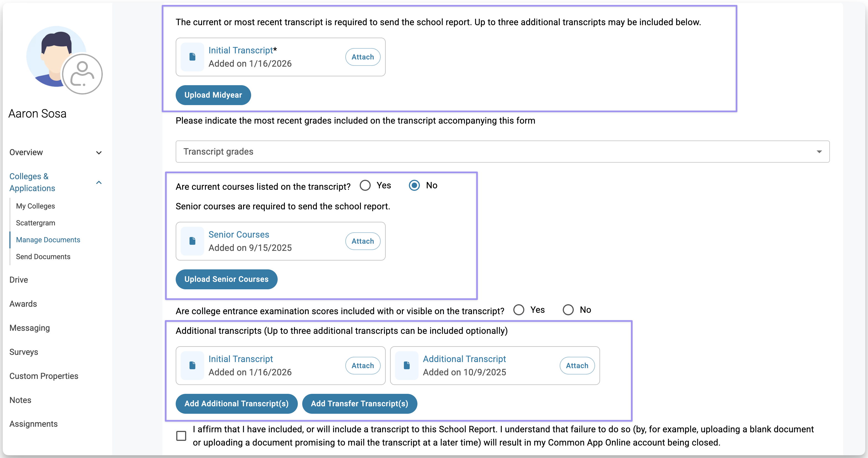Open Send Documents in the sidebar
This screenshot has height=458, width=868.
click(43, 257)
